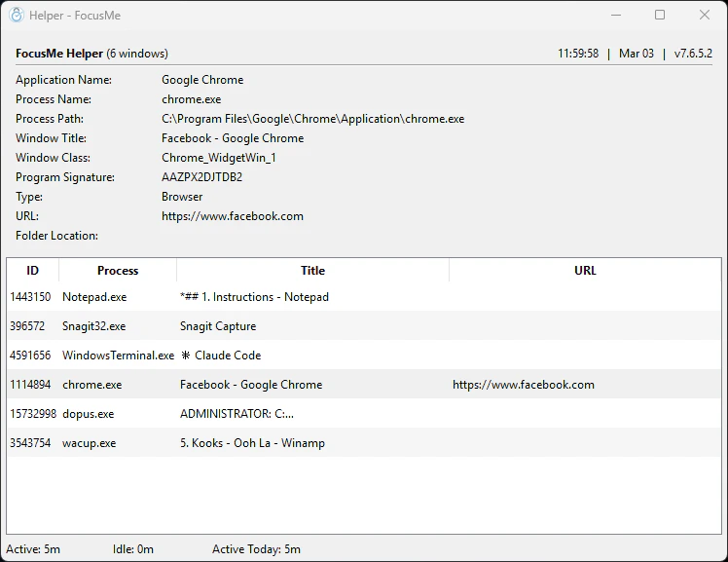Image resolution: width=728 pixels, height=562 pixels.
Task: Click the Chrome_WidgetWin_1 window class value
Action: coord(219,158)
